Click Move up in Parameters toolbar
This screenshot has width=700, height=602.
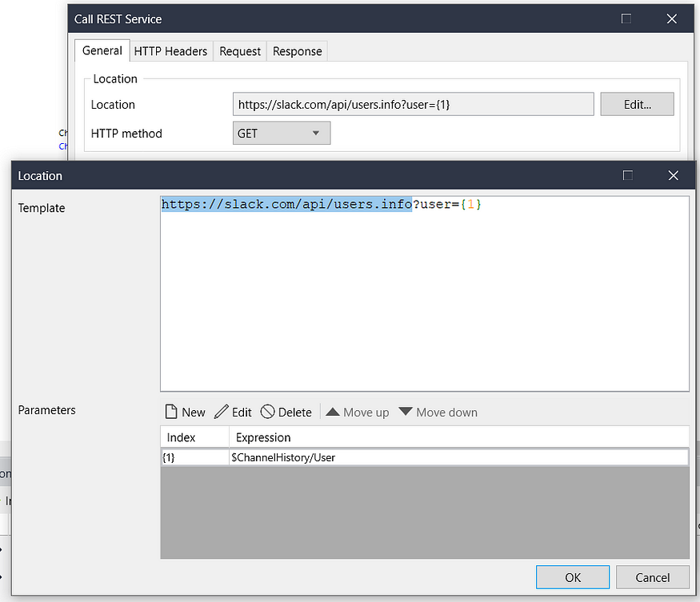click(357, 412)
